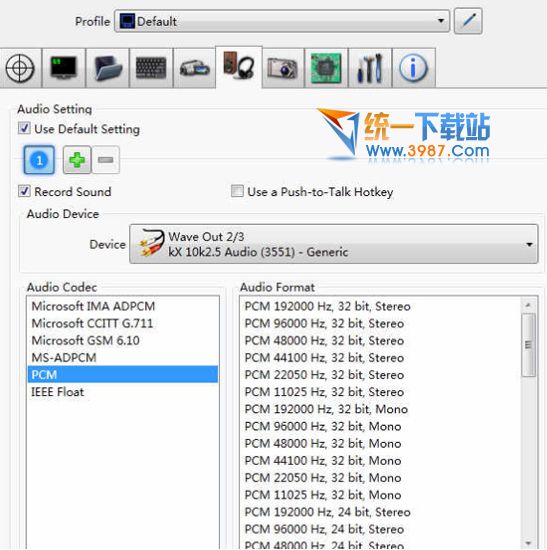Open the blue info about tab

pos(414,68)
